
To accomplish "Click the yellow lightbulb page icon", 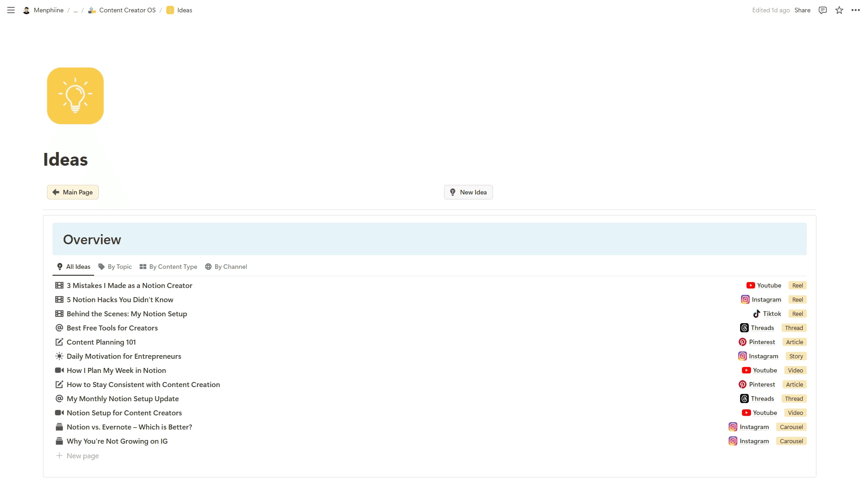I will [75, 96].
